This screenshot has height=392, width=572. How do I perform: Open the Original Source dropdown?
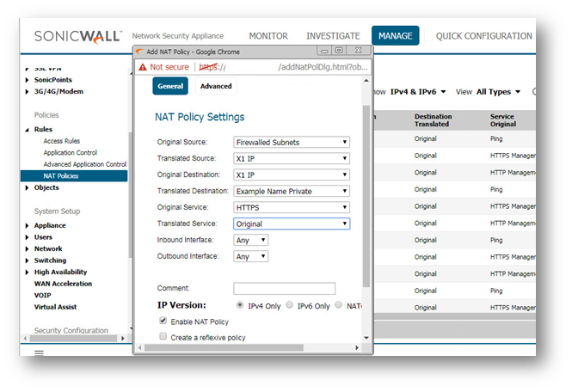pyautogui.click(x=292, y=142)
